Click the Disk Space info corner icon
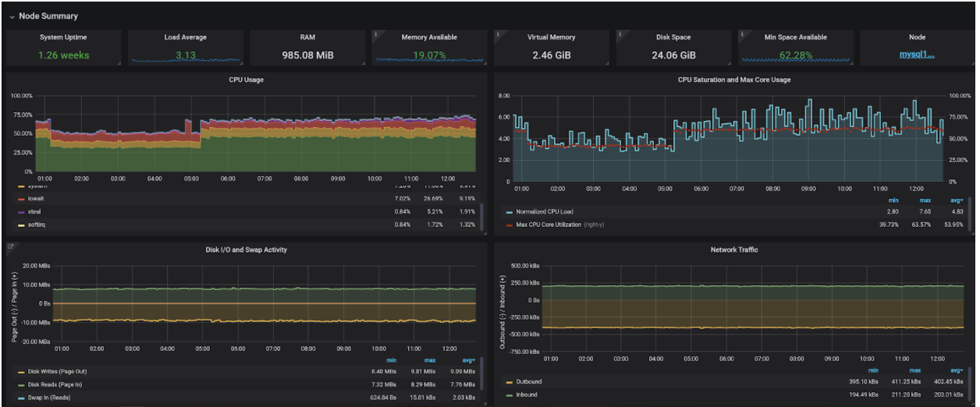 (x=620, y=34)
